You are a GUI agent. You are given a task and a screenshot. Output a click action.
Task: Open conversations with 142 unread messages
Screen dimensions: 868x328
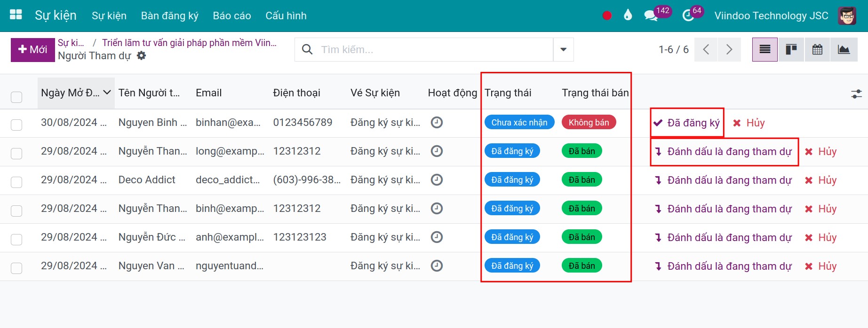657,14
